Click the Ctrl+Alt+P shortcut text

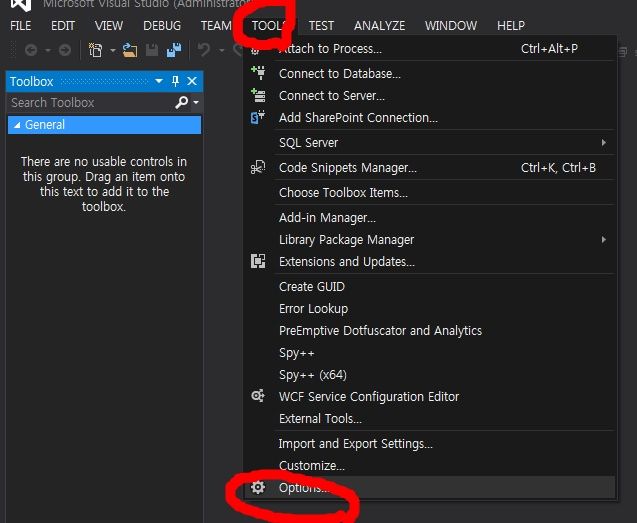pyautogui.click(x=549, y=49)
